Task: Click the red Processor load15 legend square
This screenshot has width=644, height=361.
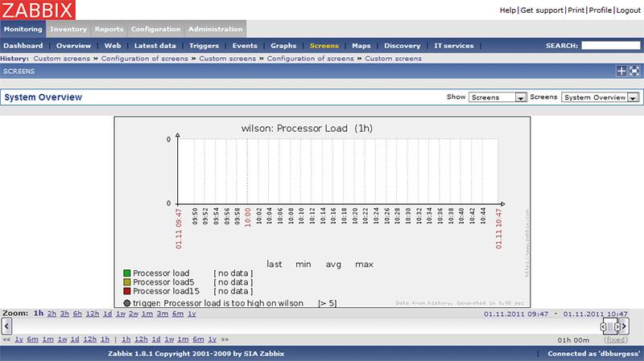Action: [127, 291]
